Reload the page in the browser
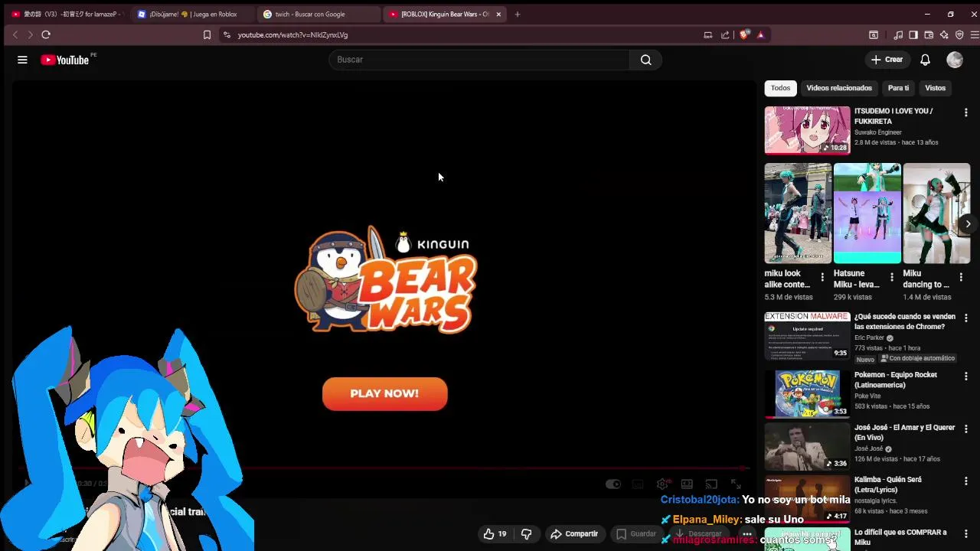Image resolution: width=980 pixels, height=551 pixels. (x=46, y=34)
